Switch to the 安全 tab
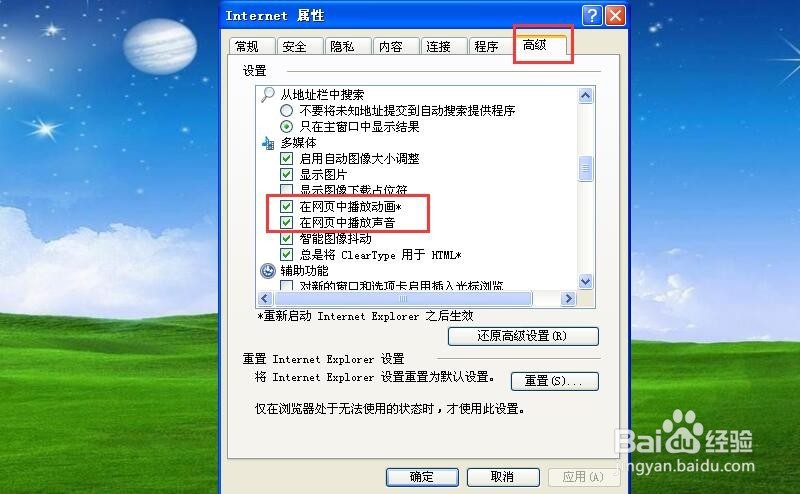 point(299,46)
